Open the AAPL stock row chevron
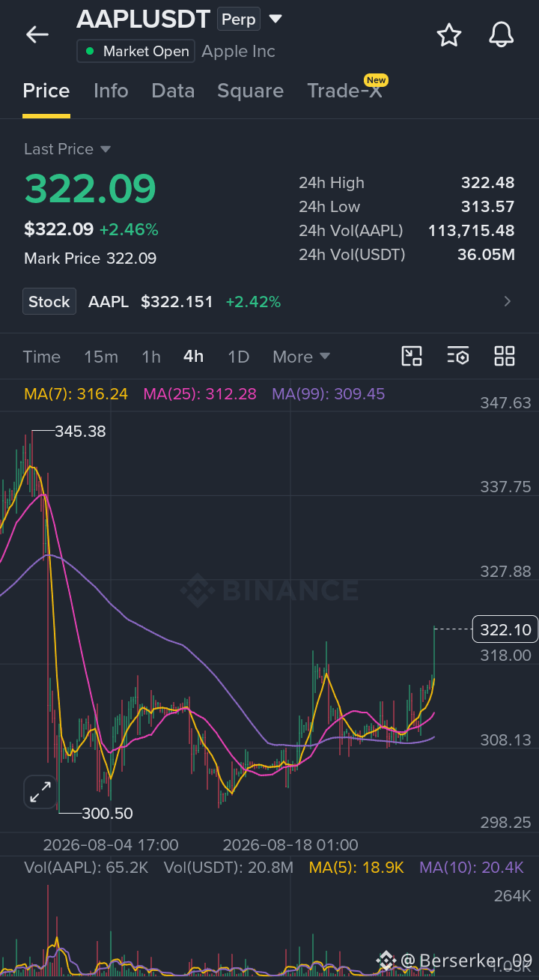 (508, 302)
